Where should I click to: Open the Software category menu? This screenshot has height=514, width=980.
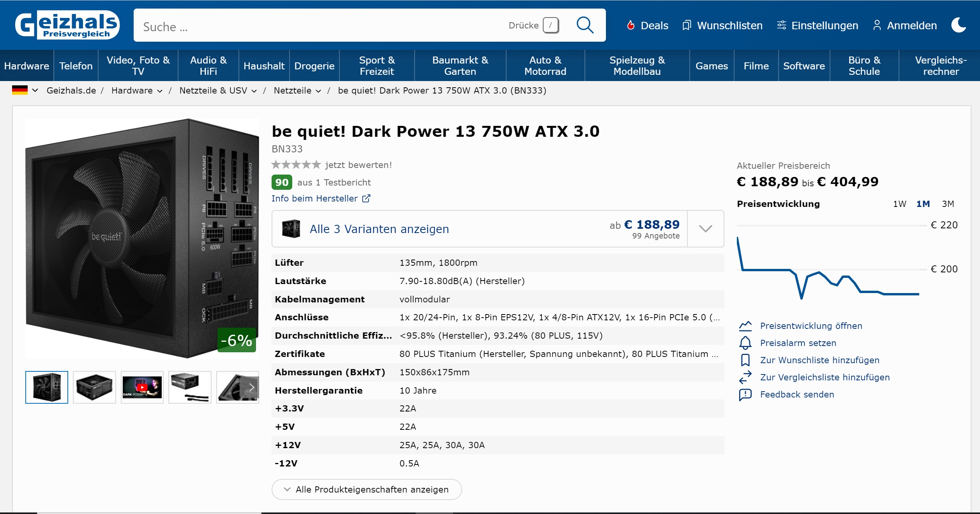point(803,66)
